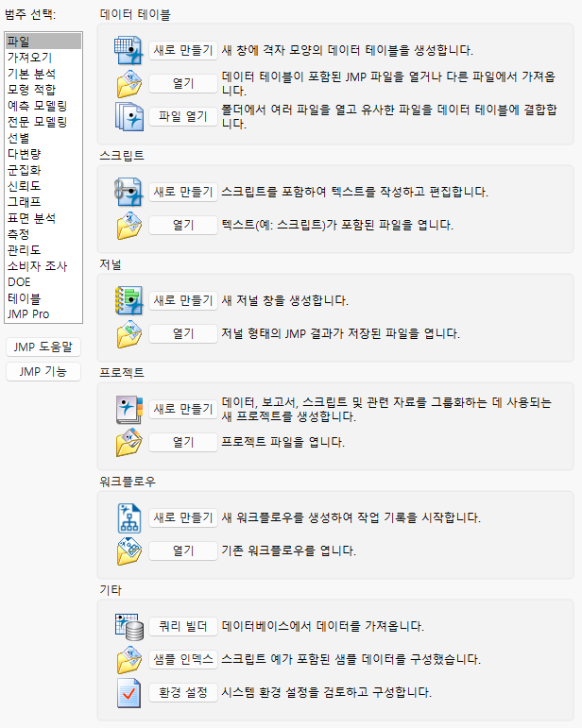This screenshot has width=582, height=728.
Task: Click the new project icon
Action: pyautogui.click(x=128, y=409)
